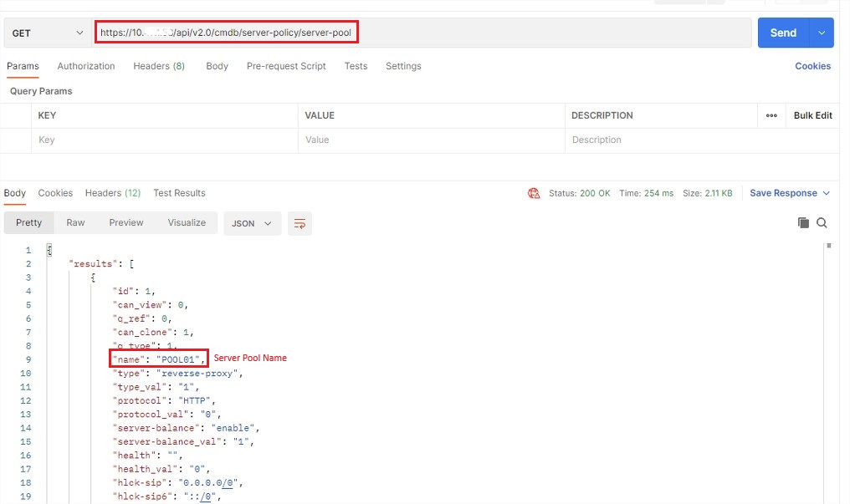Click the Send button

pos(783,33)
